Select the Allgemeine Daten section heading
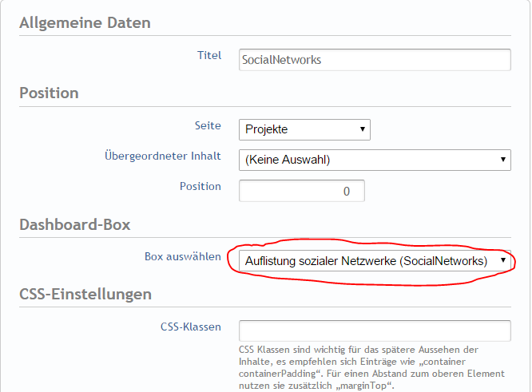Viewport: 532px width, 392px height. (84, 22)
